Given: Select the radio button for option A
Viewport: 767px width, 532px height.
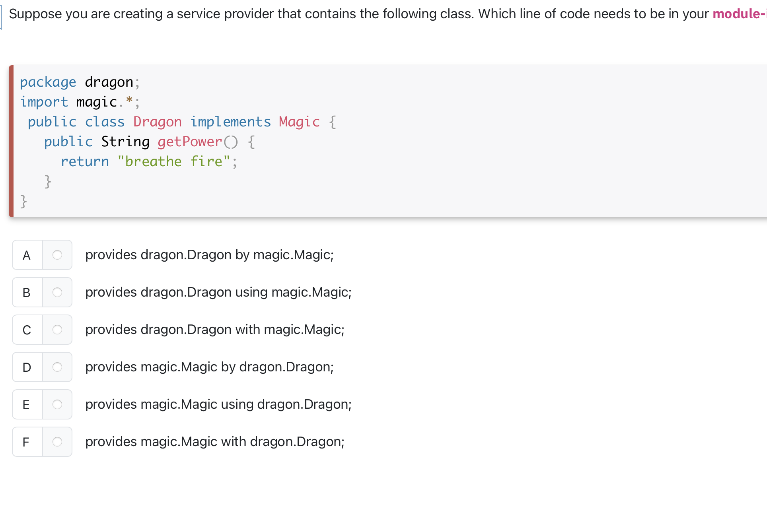Looking at the screenshot, I should point(57,255).
